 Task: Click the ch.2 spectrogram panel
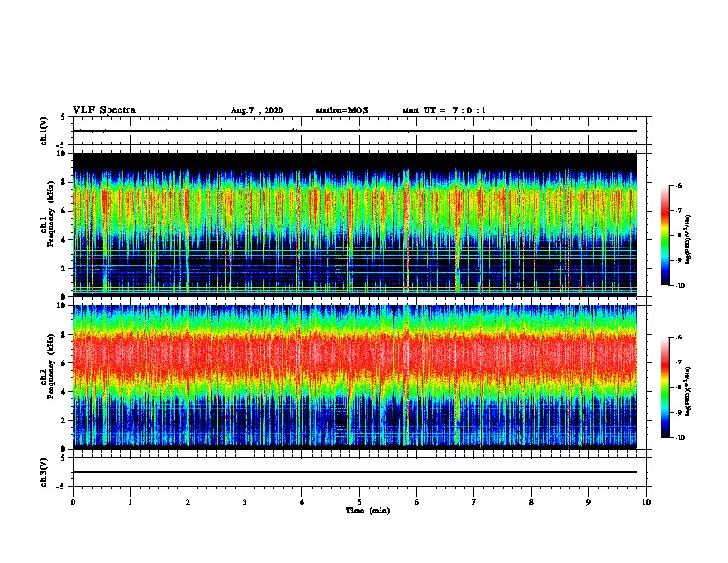point(355,377)
